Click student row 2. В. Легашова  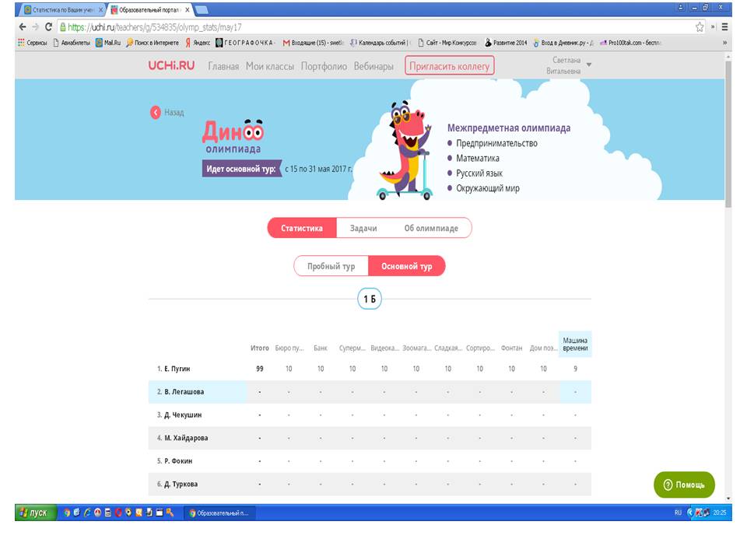(370, 392)
